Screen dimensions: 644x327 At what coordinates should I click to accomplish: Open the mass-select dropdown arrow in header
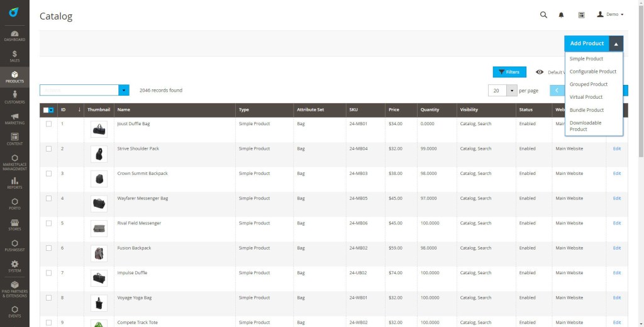52,110
